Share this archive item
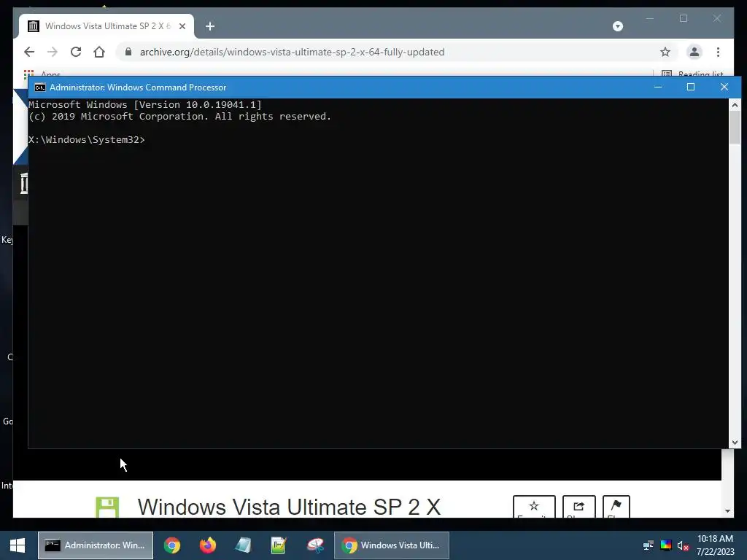This screenshot has width=747, height=560. tap(578, 507)
